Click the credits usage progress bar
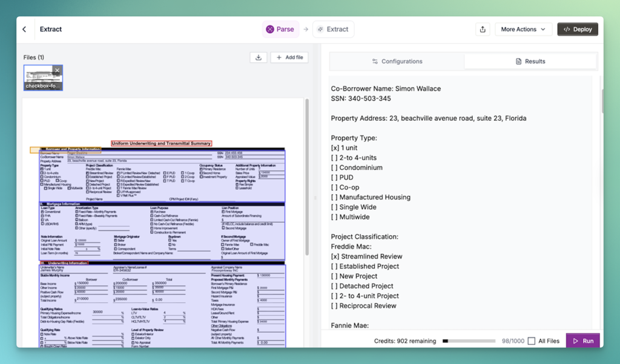This screenshot has height=364, width=620. tap(469, 341)
